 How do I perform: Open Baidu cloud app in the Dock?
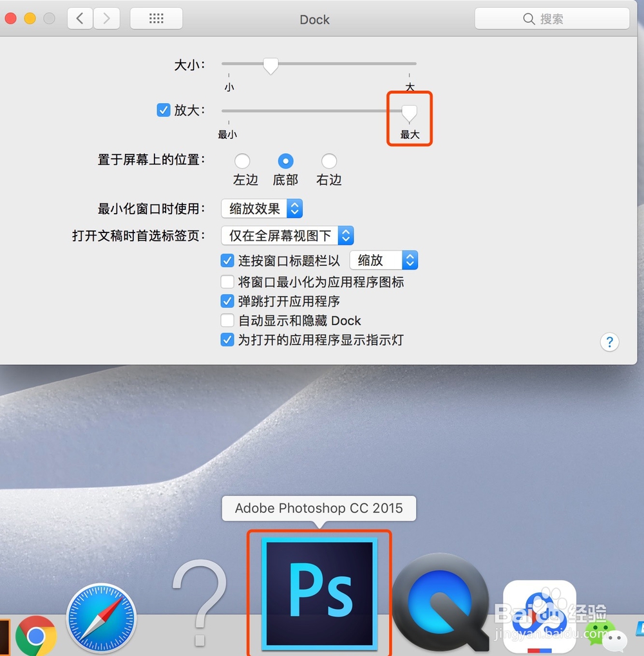(x=540, y=617)
